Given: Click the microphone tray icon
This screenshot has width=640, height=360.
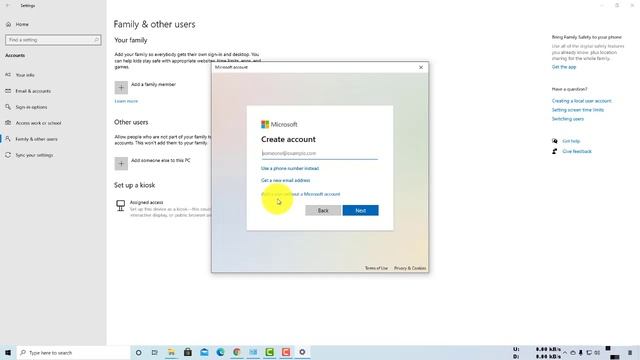Looking at the screenshot, I should pos(581,353).
